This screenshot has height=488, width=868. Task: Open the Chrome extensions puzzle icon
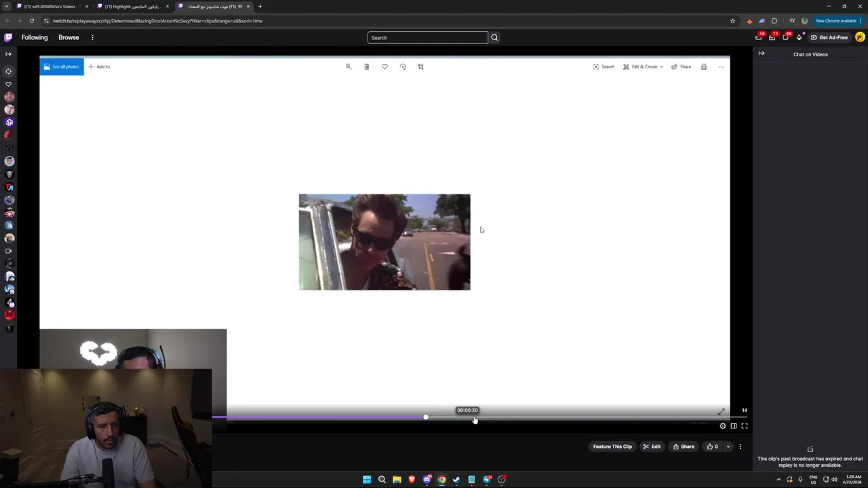coord(774,20)
